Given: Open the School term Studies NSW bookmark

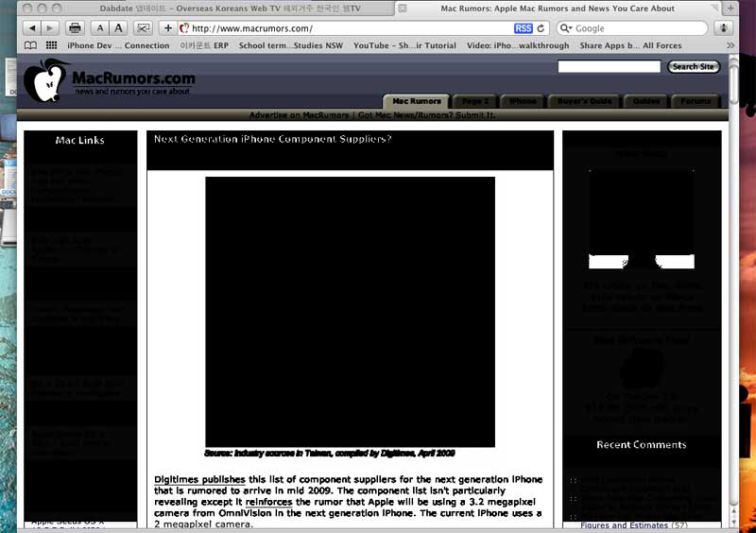Looking at the screenshot, I should coord(291,45).
